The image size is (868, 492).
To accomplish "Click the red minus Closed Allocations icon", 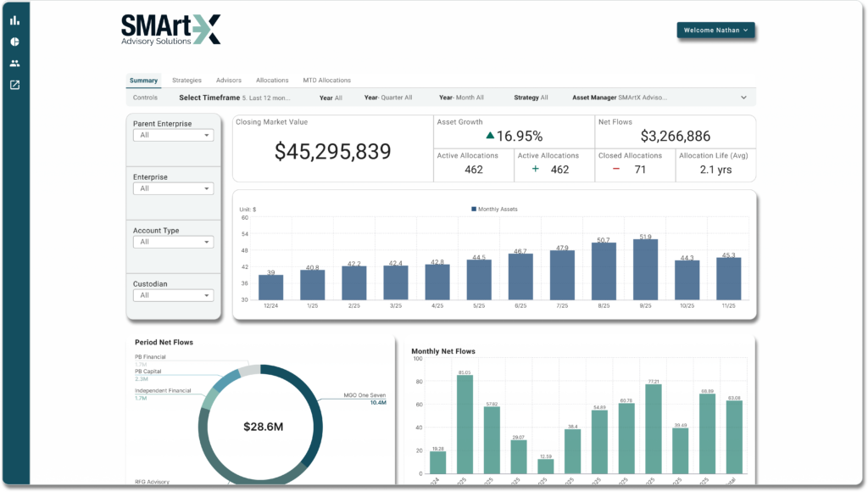I will pyautogui.click(x=615, y=170).
